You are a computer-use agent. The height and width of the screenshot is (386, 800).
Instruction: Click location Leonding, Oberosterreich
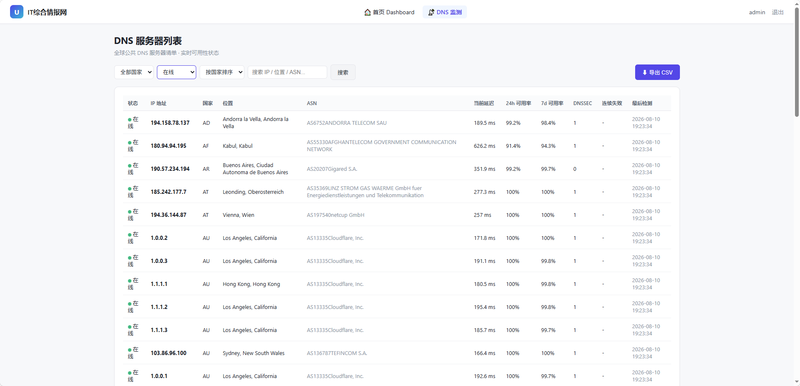tap(253, 192)
